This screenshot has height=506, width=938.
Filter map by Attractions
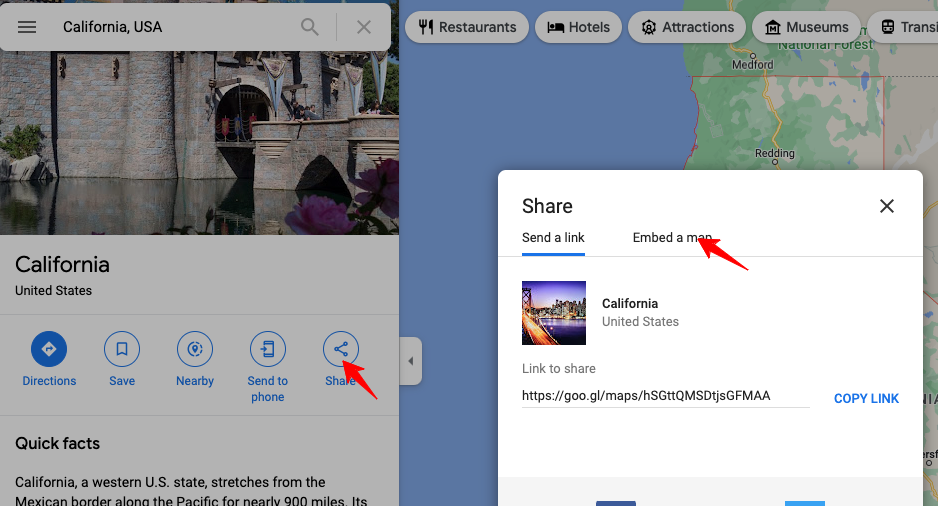pyautogui.click(x=687, y=27)
